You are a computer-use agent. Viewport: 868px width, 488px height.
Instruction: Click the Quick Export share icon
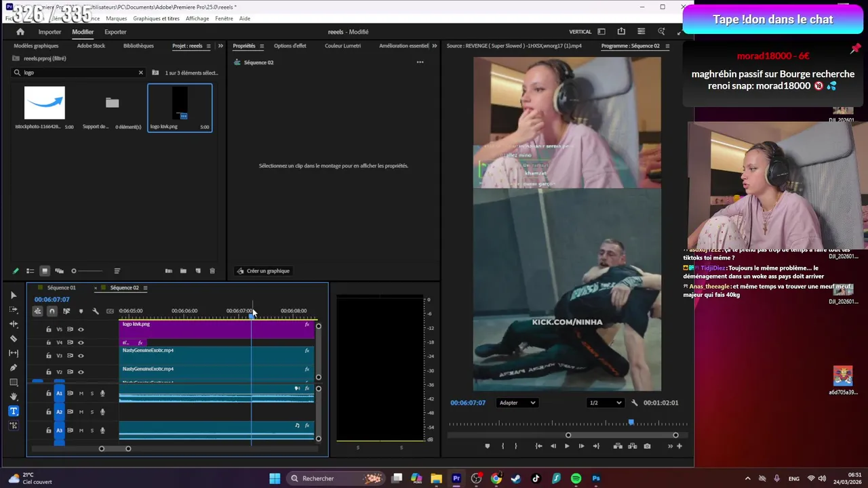621,31
